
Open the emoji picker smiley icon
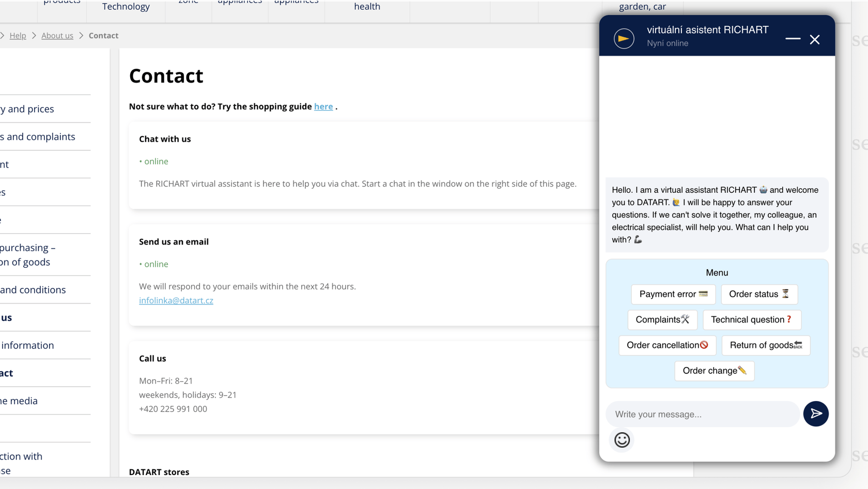622,440
